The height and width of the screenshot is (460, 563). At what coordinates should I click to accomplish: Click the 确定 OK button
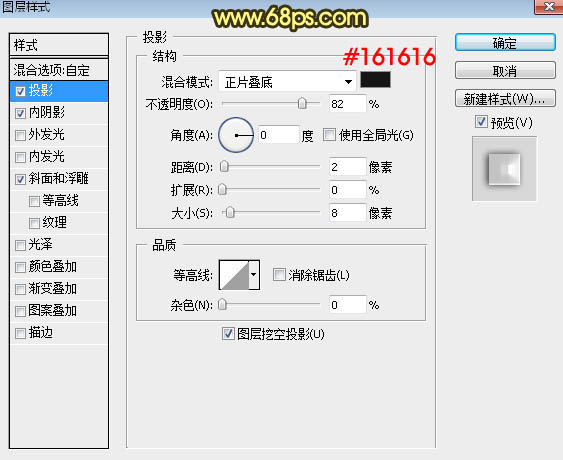coord(505,43)
